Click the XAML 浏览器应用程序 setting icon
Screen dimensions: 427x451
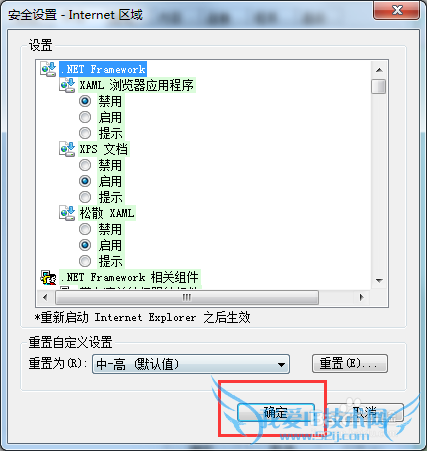click(67, 85)
